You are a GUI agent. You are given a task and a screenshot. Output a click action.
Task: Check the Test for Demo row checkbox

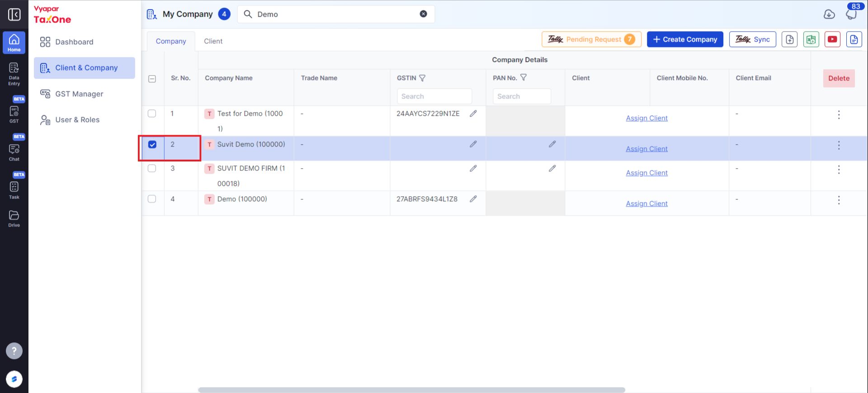point(152,114)
